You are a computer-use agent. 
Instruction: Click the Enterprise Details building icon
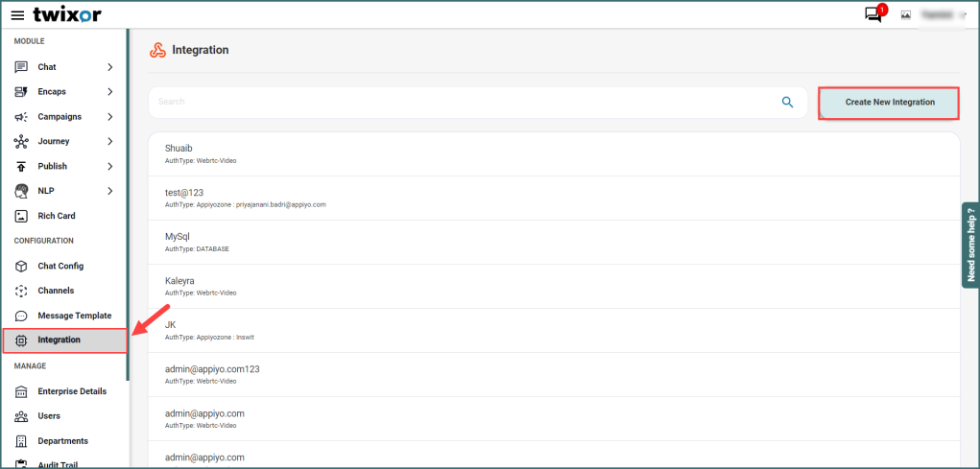coord(21,391)
